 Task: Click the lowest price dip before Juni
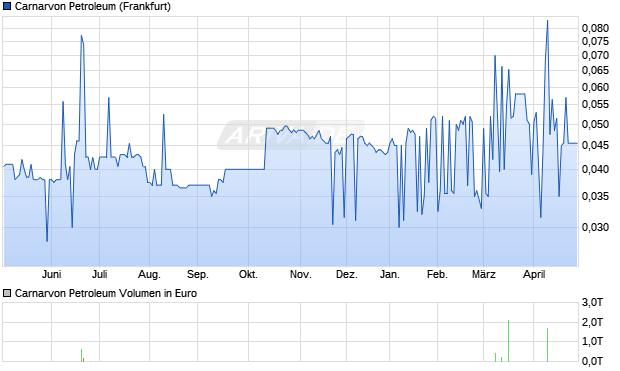point(47,241)
